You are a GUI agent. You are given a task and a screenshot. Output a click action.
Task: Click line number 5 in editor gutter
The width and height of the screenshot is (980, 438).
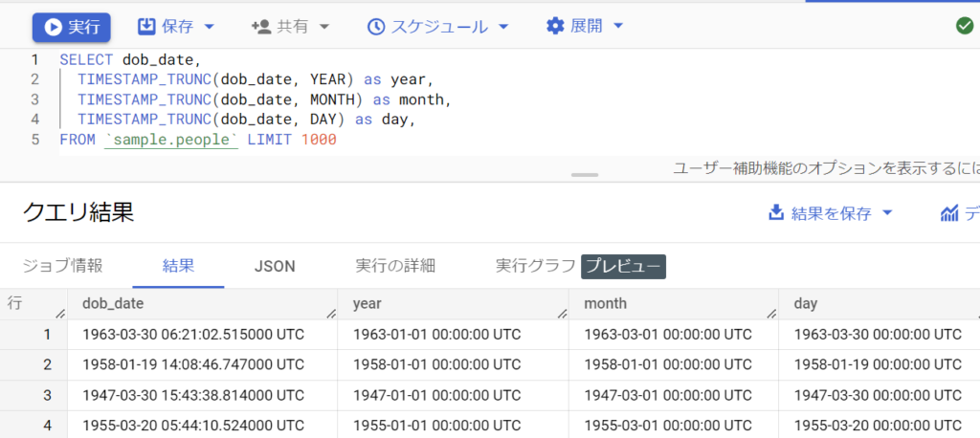click(x=34, y=140)
